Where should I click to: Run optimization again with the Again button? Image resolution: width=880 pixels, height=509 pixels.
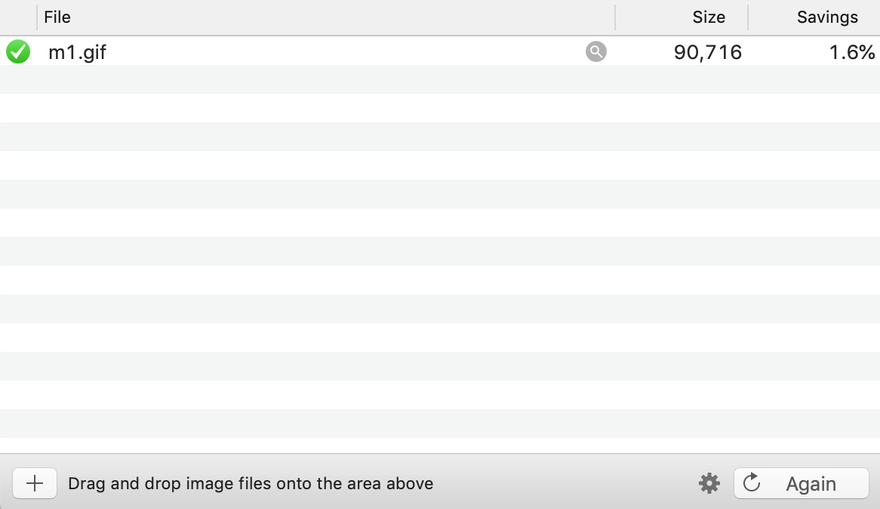pyautogui.click(x=801, y=483)
